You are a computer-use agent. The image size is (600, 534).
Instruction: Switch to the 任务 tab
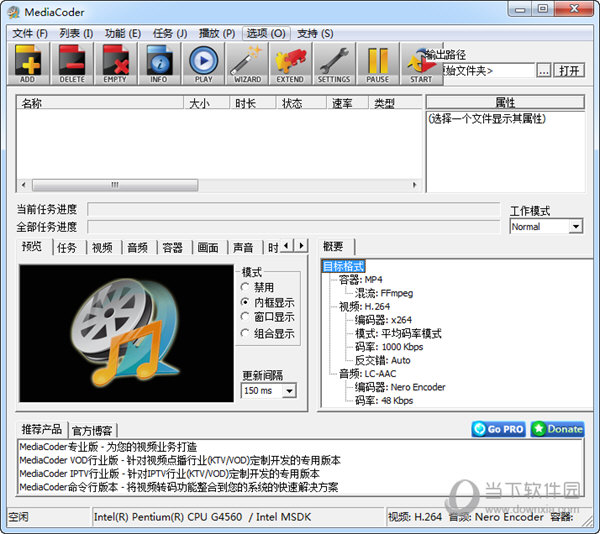(x=67, y=248)
